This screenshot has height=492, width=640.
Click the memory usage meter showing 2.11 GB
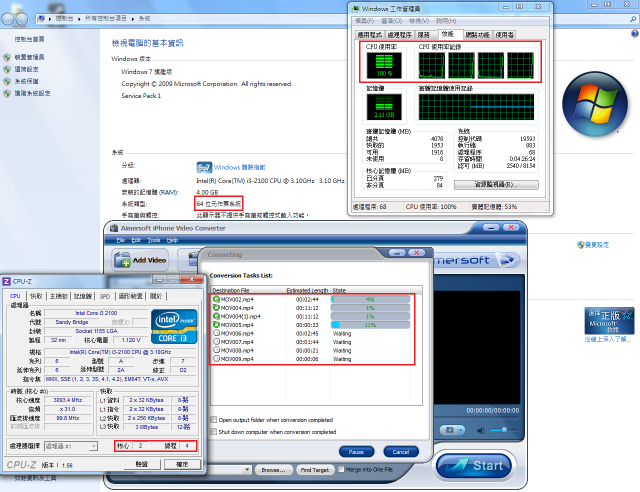pyautogui.click(x=384, y=107)
